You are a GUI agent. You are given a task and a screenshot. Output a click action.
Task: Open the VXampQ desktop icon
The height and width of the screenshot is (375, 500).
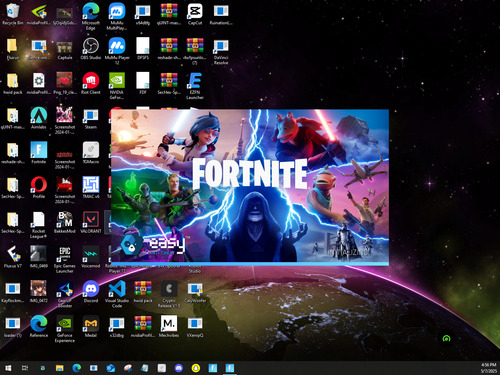tap(195, 326)
